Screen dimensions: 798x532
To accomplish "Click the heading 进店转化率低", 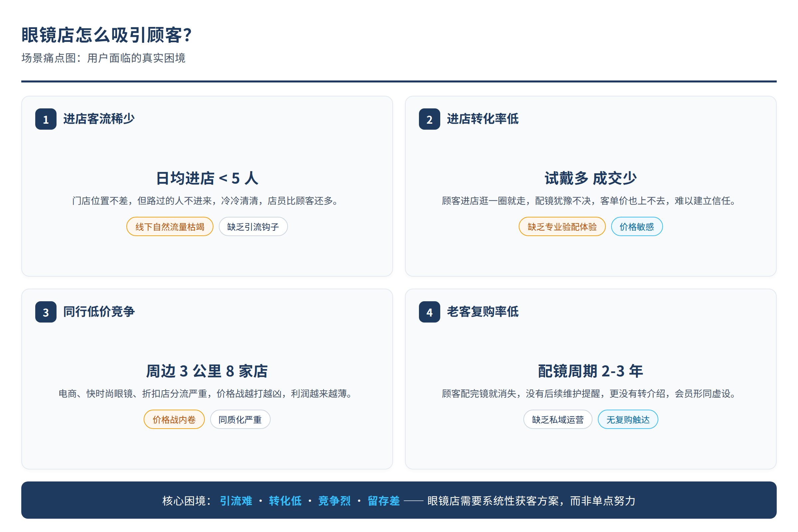I will (482, 119).
